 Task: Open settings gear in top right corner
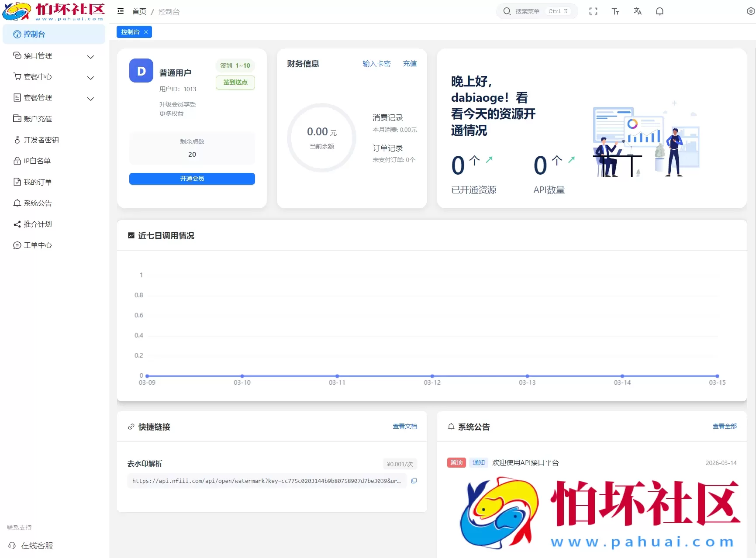[x=750, y=11]
